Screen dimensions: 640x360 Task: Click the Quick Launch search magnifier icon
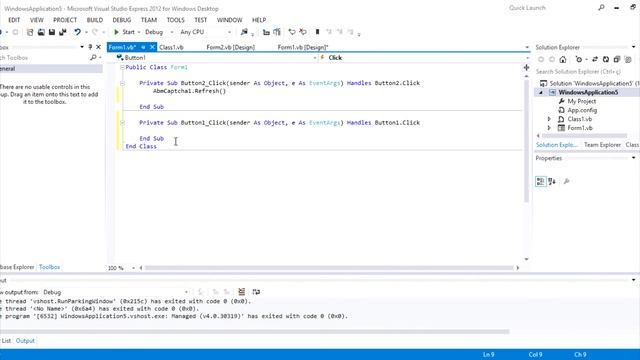(x=601, y=7)
